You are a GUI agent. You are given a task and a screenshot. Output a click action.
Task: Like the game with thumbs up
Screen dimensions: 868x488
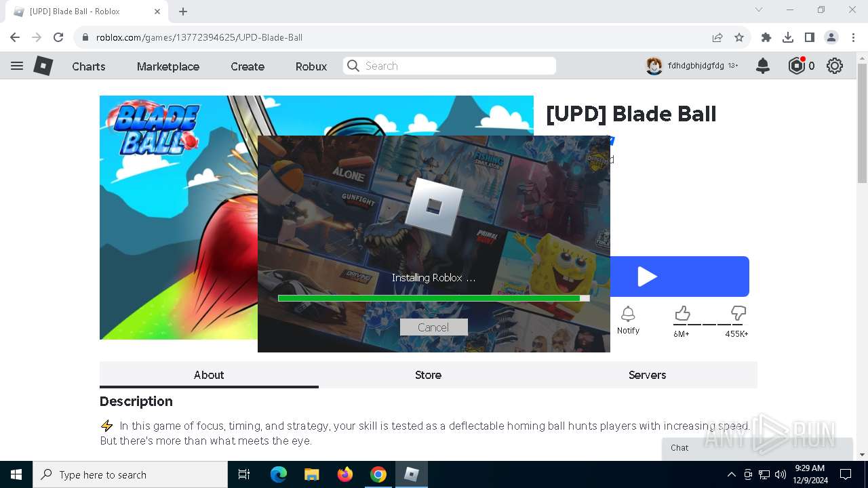click(x=682, y=313)
